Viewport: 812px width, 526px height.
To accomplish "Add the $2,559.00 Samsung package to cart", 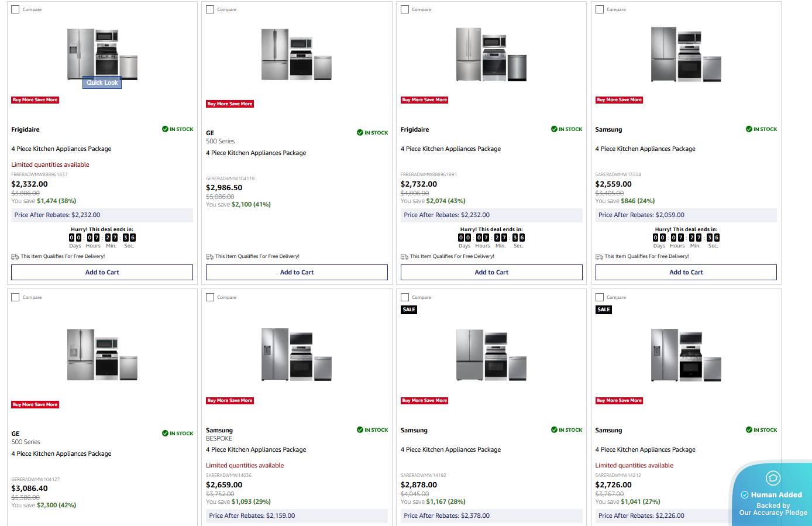I will click(686, 272).
